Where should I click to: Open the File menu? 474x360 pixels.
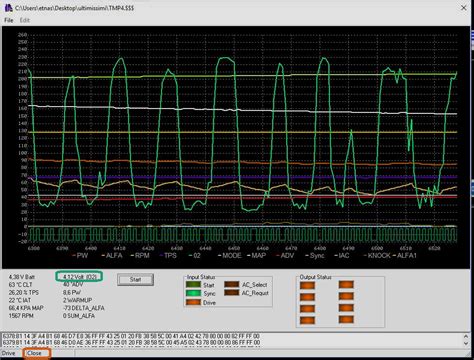(x=8, y=20)
